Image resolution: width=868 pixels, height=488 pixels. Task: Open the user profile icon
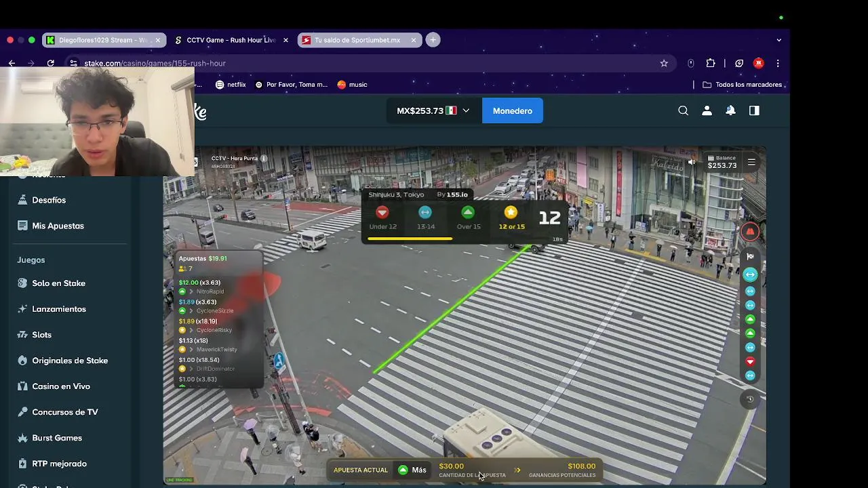tap(707, 110)
